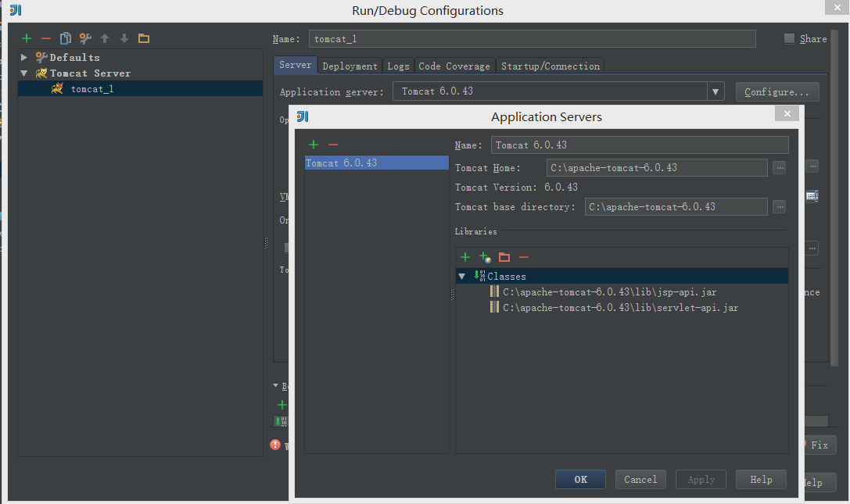Image resolution: width=850 pixels, height=504 pixels.
Task: Click the create new folder icon
Action: coord(144,38)
